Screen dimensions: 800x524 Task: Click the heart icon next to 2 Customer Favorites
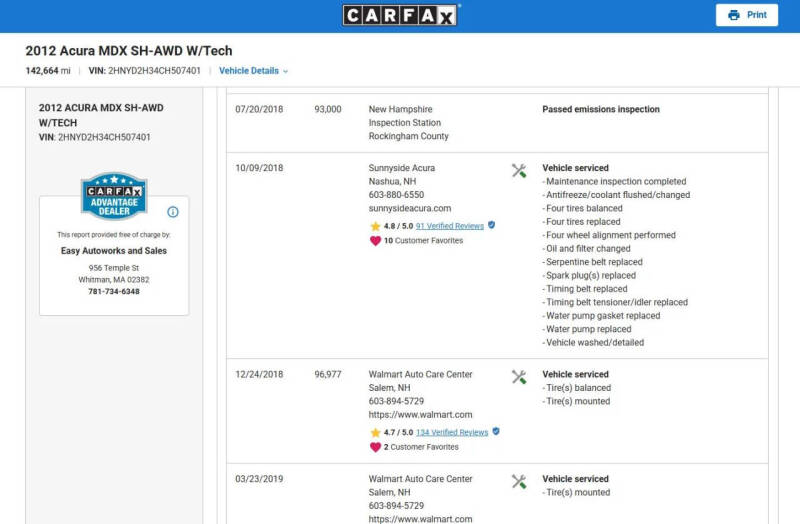coord(376,447)
